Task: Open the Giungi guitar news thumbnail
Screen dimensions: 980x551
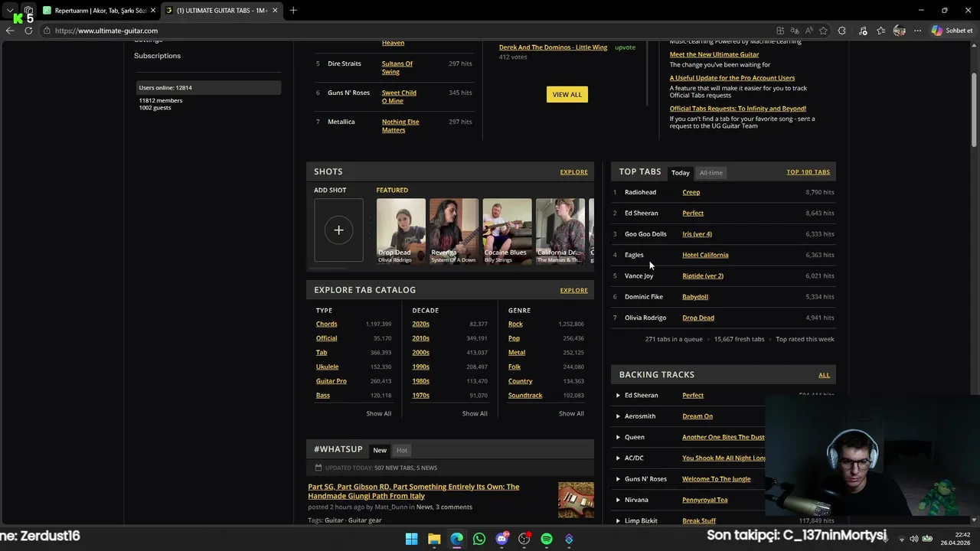Action: coord(576,500)
